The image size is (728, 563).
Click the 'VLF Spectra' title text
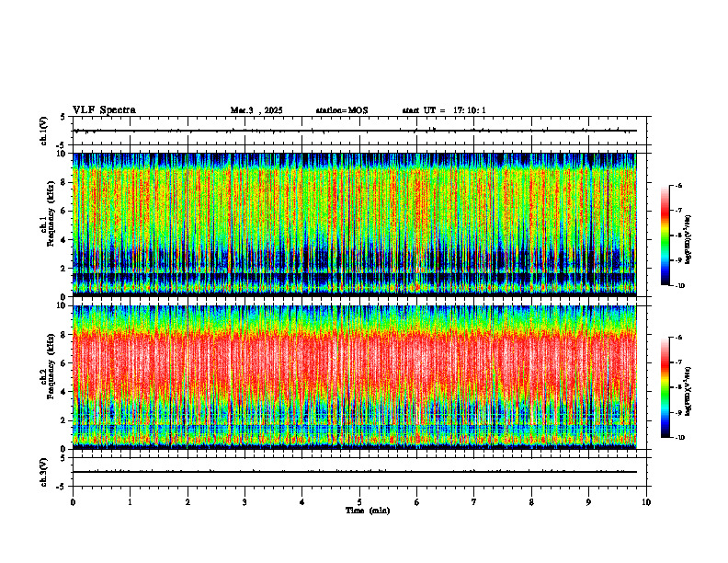(104, 110)
